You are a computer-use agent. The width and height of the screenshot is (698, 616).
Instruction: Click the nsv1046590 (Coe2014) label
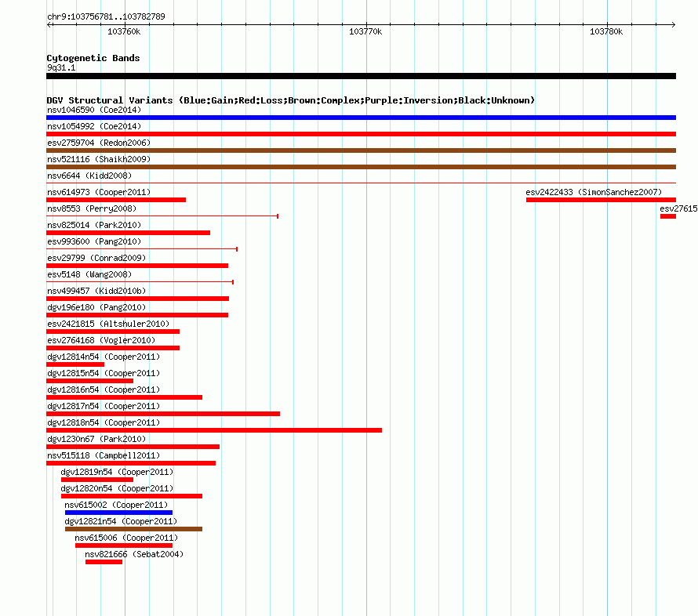coord(94,110)
